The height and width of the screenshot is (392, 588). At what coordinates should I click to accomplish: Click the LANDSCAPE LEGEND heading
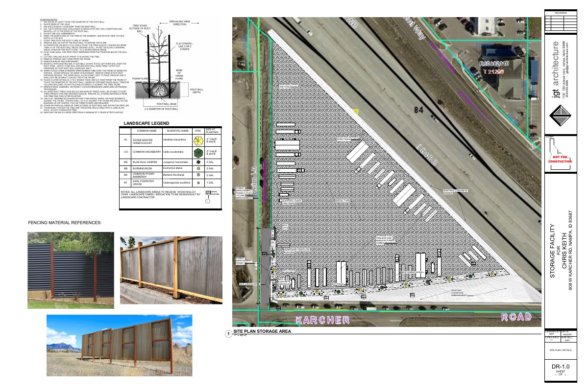pyautogui.click(x=147, y=124)
